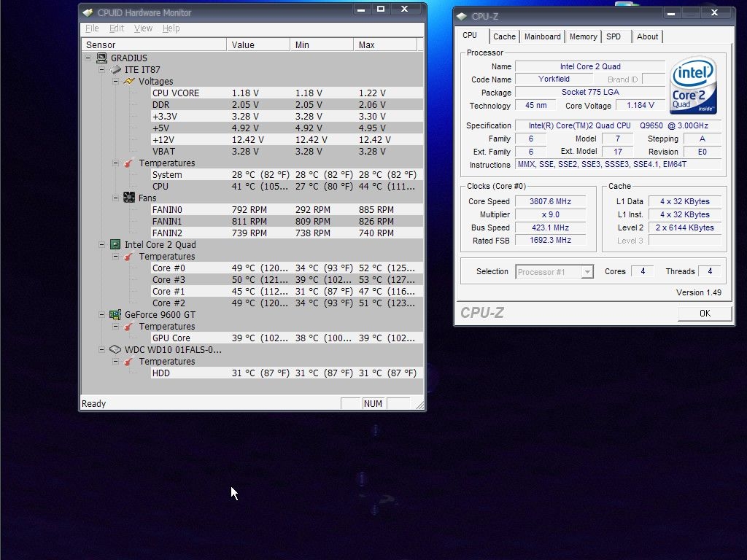Click the WDC WD10 hard drive icon
The height and width of the screenshot is (560, 747).
pyautogui.click(x=115, y=349)
